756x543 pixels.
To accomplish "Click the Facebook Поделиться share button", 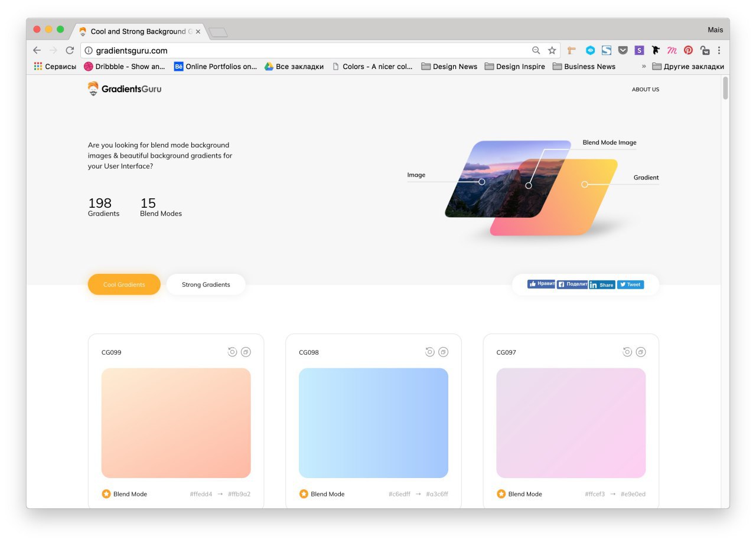I will [572, 284].
